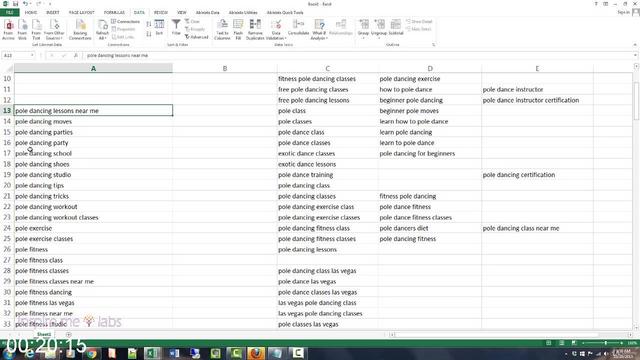Select cell 'pole dancing studio'
The height and width of the screenshot is (360, 640).
pyautogui.click(x=93, y=175)
